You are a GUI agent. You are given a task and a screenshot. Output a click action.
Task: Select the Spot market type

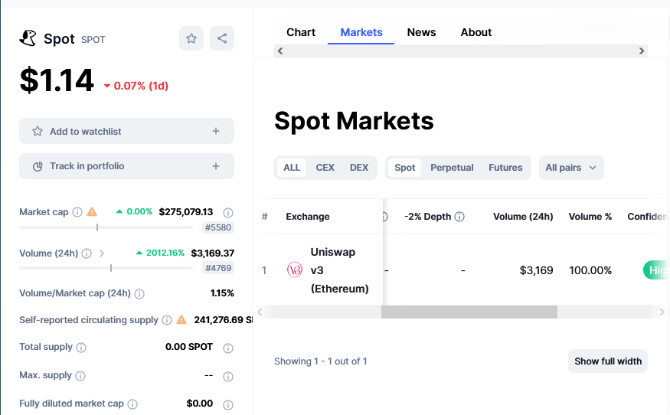[405, 168]
